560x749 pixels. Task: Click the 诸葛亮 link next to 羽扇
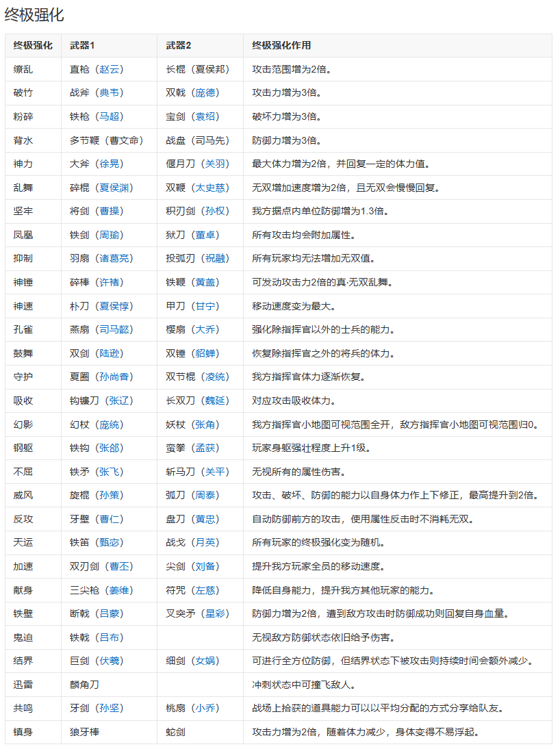[114, 258]
